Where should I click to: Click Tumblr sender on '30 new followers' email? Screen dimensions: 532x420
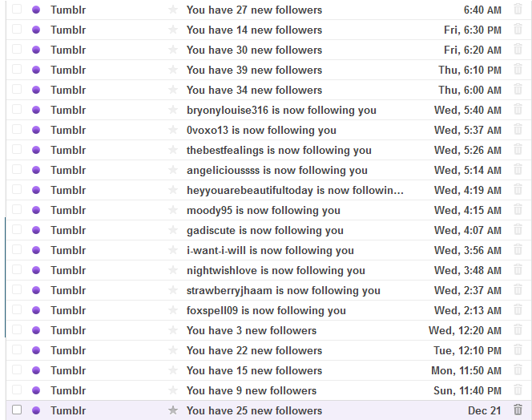tap(68, 50)
